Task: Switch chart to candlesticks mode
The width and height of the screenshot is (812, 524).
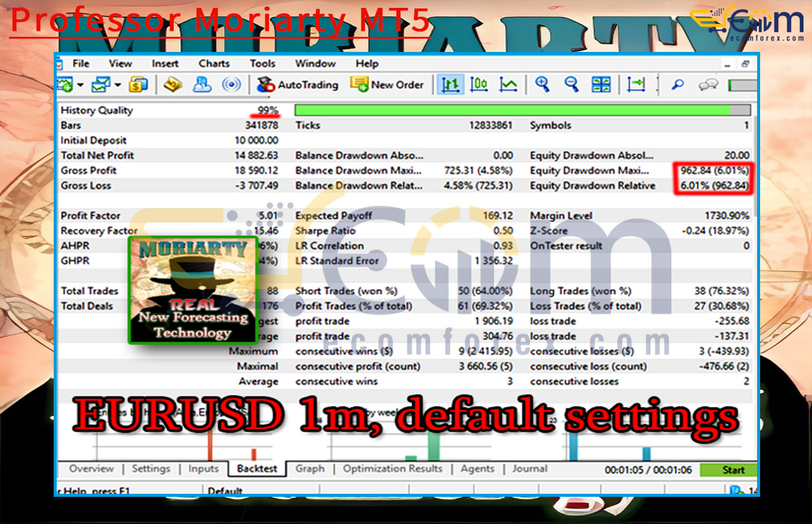Action: [479, 85]
